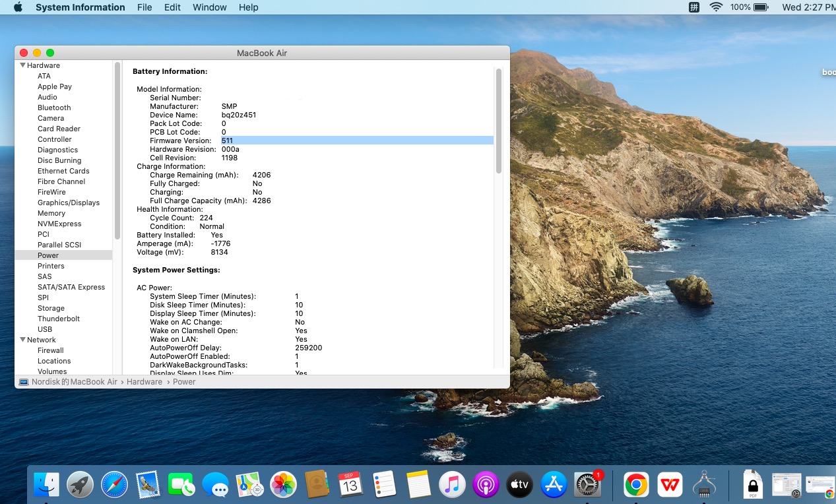Select Audio in the sidebar
836x504 pixels.
(x=47, y=97)
